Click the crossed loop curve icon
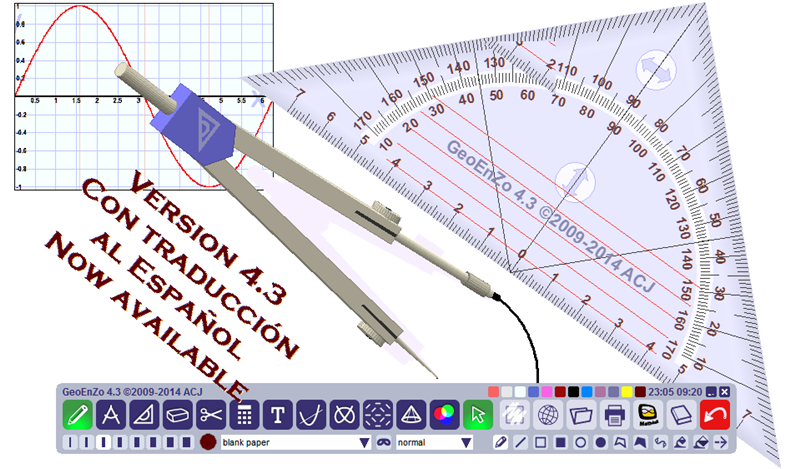 click(345, 414)
